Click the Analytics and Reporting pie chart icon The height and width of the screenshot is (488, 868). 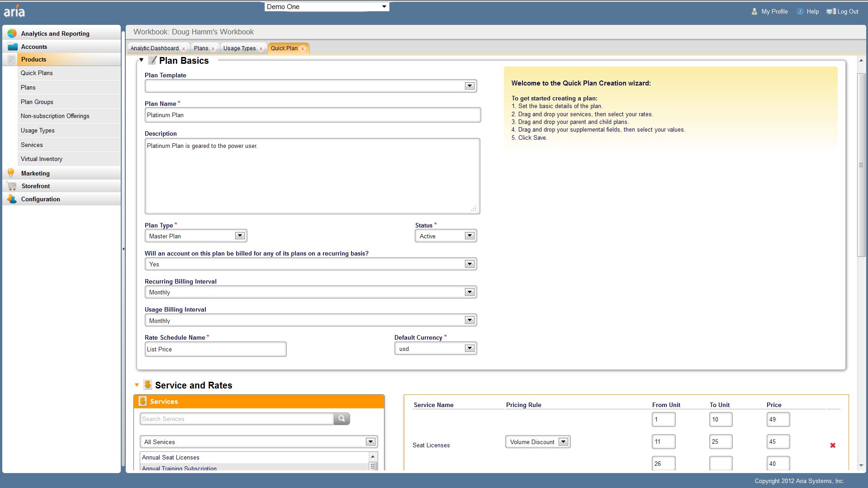point(12,33)
